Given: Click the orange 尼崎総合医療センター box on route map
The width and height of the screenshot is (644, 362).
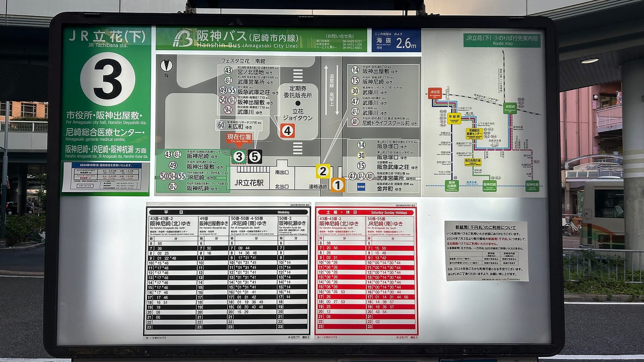Looking at the screenshot, I should (475, 134).
